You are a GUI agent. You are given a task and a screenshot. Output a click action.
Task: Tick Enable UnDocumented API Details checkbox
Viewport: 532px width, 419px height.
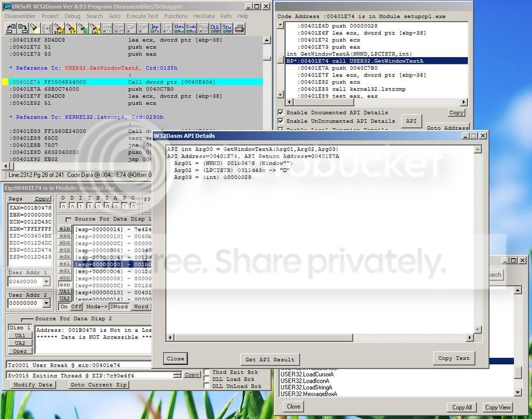coord(281,121)
